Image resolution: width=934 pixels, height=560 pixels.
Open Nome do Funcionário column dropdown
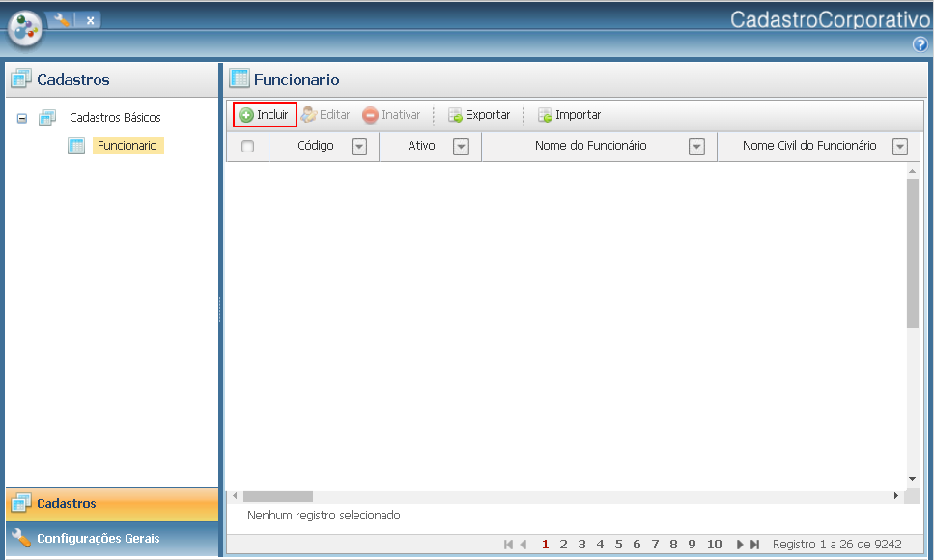point(696,147)
